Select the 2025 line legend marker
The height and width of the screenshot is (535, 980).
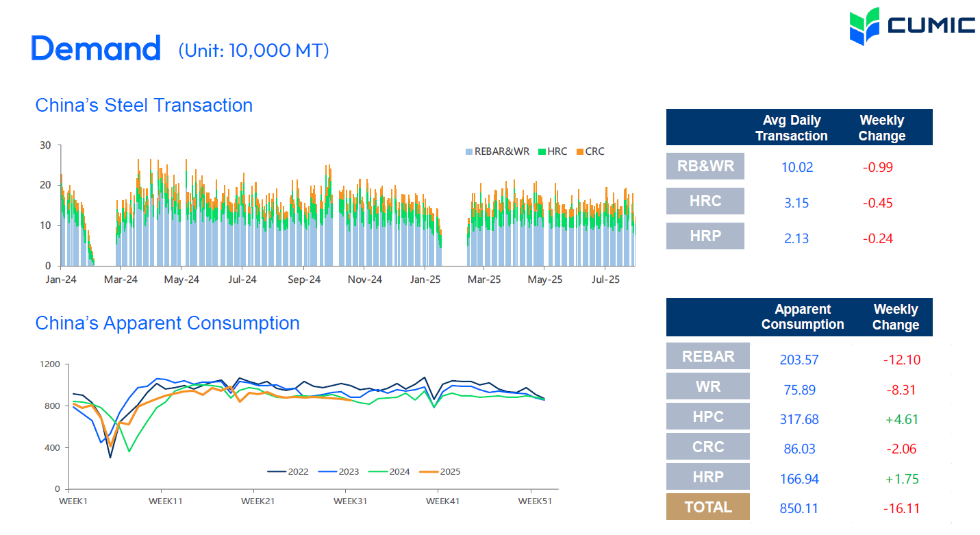click(x=428, y=471)
